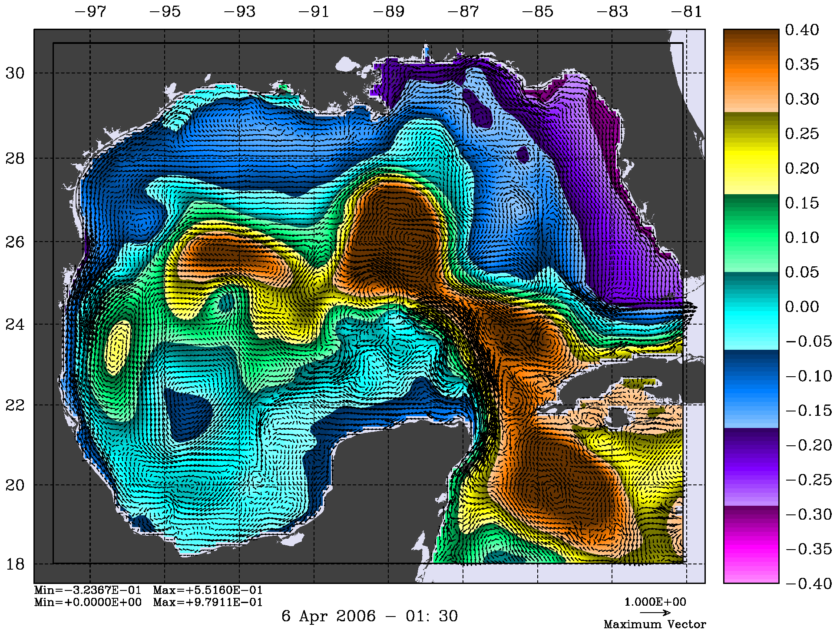Click the -91 longitude axis label

point(314,11)
